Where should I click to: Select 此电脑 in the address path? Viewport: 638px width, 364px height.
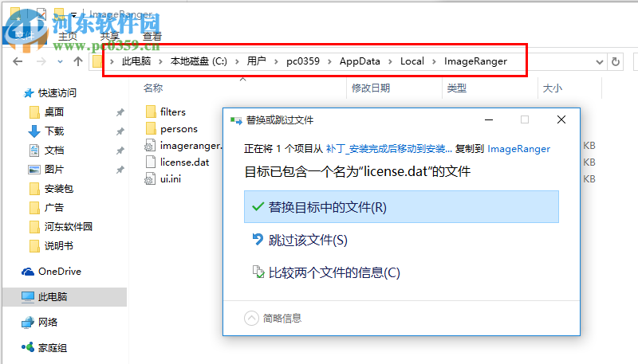(136, 61)
